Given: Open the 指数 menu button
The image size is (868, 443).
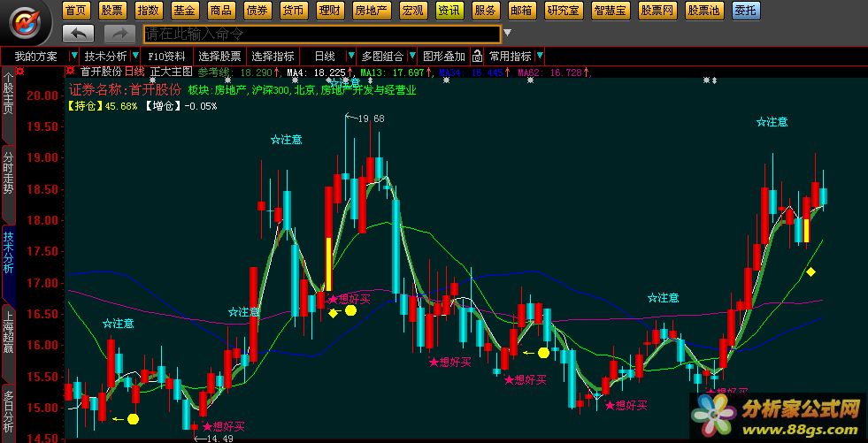Looking at the screenshot, I should click(150, 10).
